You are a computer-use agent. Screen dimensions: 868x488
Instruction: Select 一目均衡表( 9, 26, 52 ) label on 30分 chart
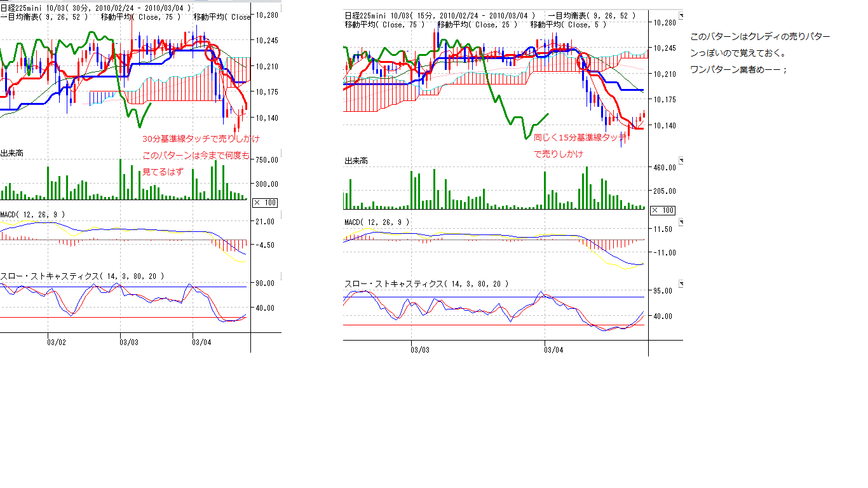(44, 17)
